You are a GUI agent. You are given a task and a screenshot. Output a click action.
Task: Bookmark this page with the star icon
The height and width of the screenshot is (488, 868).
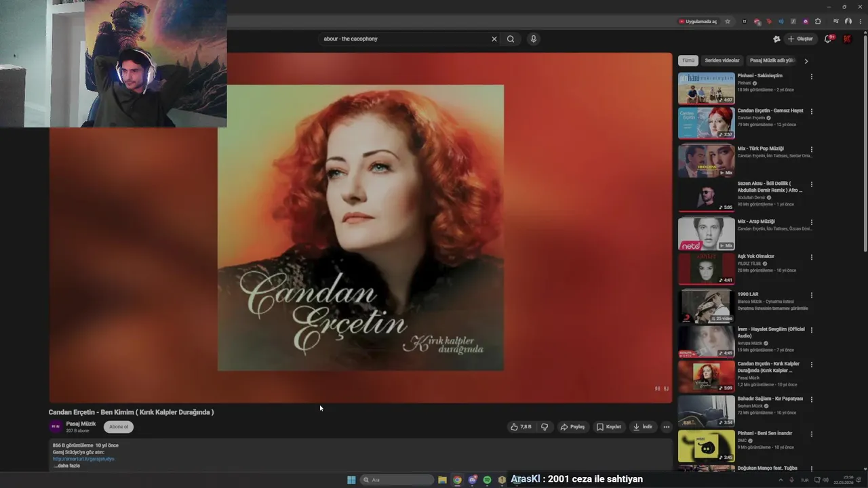[728, 21]
